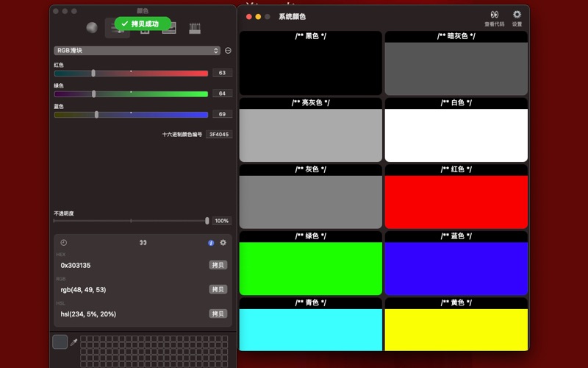
Task: Show info via the blue info icon
Action: click(x=211, y=243)
